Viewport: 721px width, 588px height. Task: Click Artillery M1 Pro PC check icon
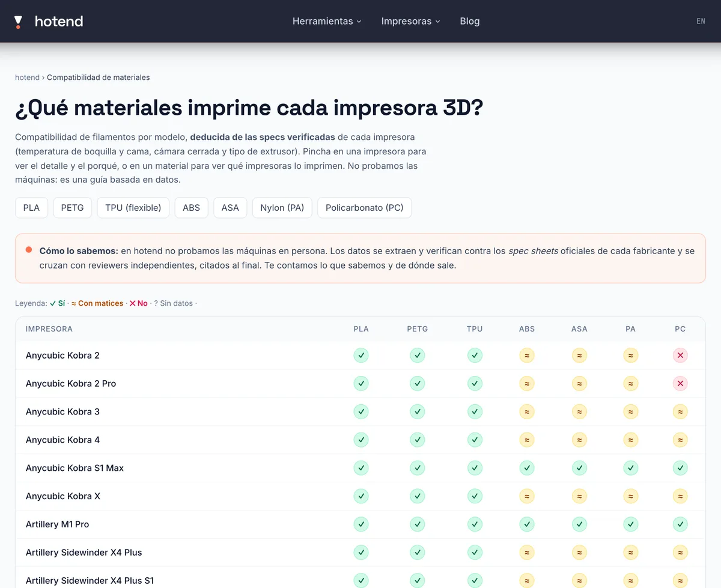click(680, 525)
